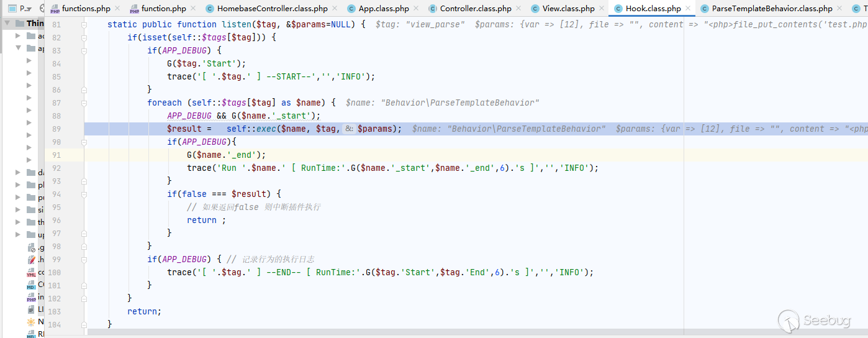868x338 pixels.
Task: Expand the 'da' folder arrow
Action: click(x=17, y=172)
